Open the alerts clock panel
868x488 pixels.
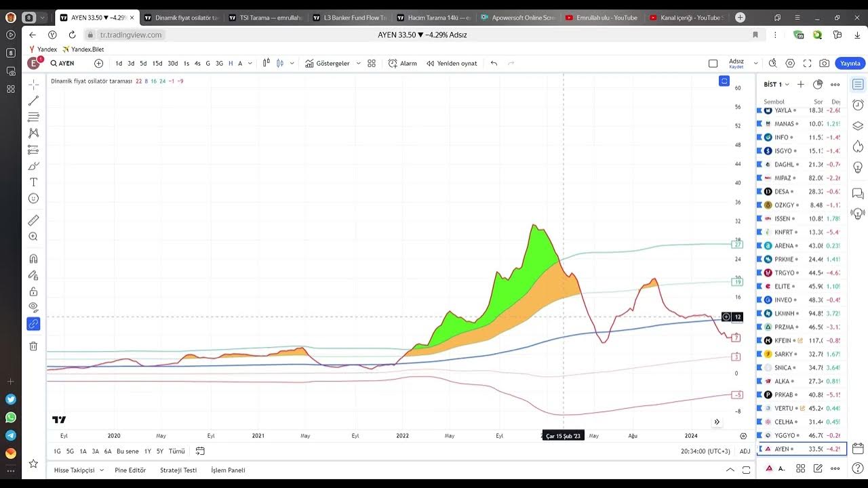click(858, 105)
